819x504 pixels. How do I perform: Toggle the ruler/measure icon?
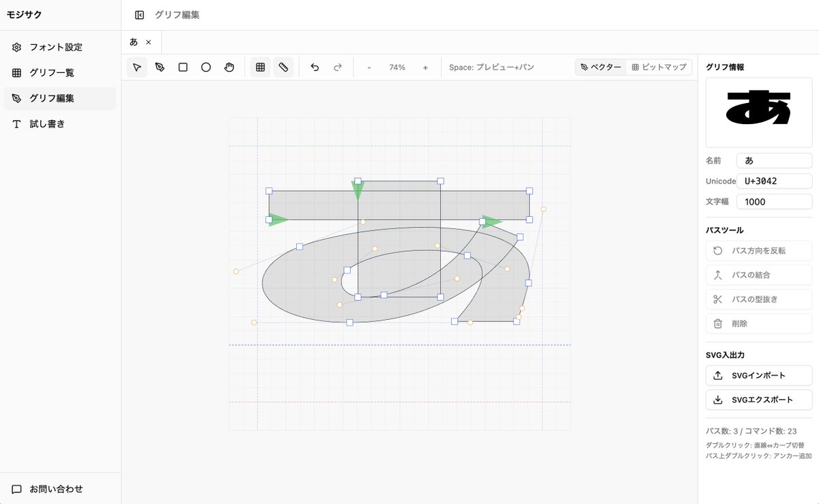click(283, 67)
